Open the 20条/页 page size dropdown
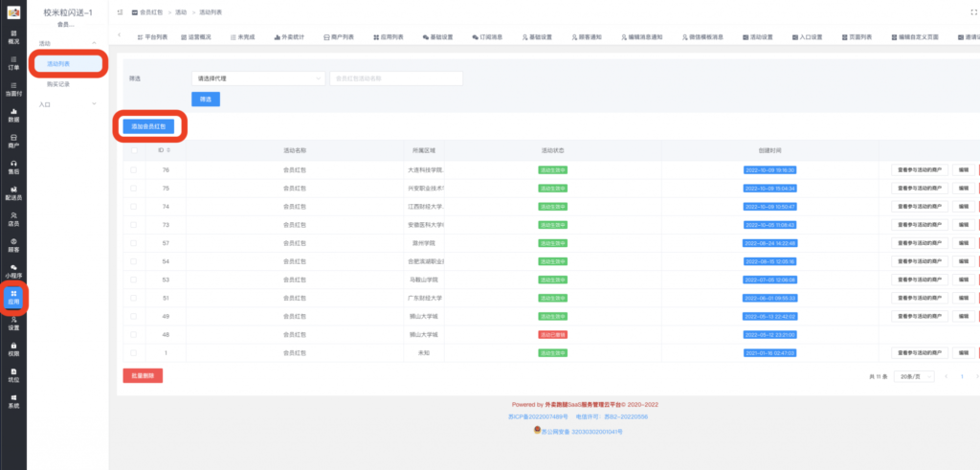The height and width of the screenshot is (470, 980). (x=914, y=376)
